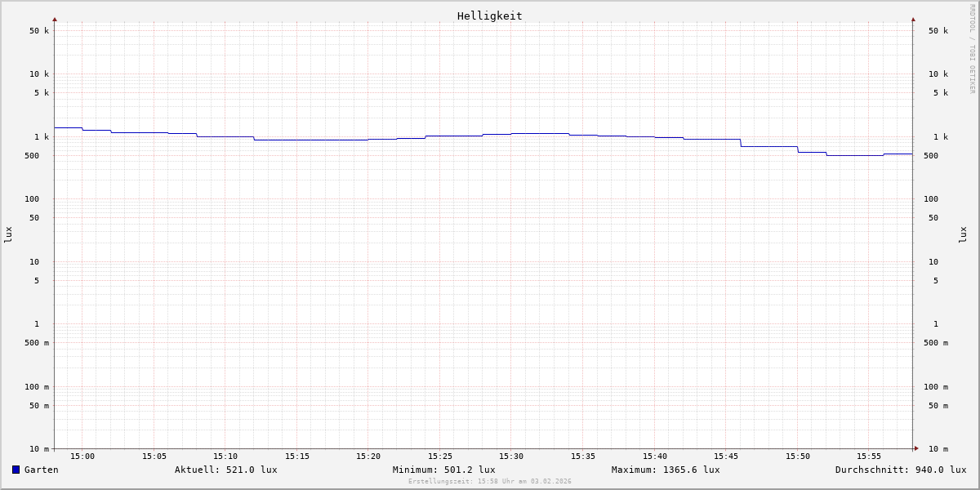Select the Durchschnitt: 940.0 lux value
This screenshot has width=980, height=490.
(901, 470)
